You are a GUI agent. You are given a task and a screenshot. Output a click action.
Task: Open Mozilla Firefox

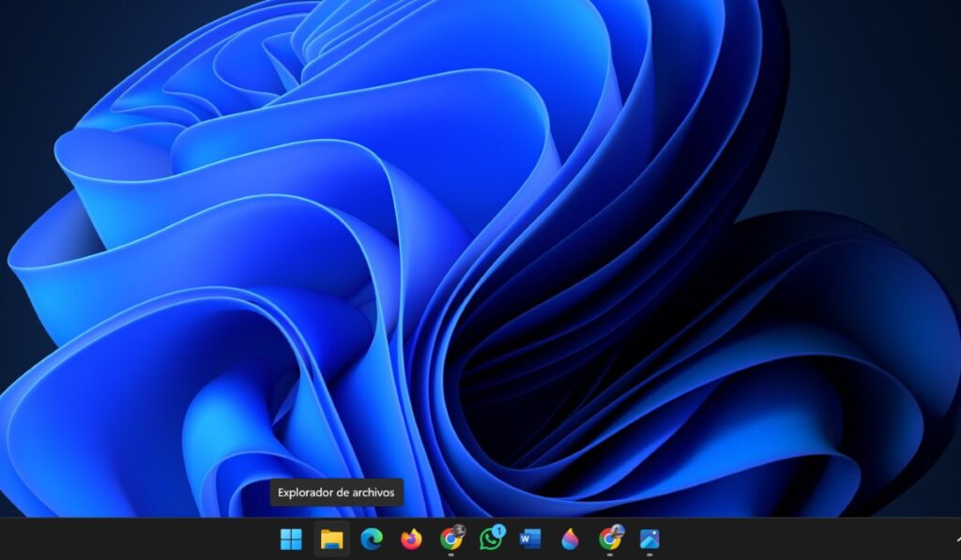click(410, 539)
